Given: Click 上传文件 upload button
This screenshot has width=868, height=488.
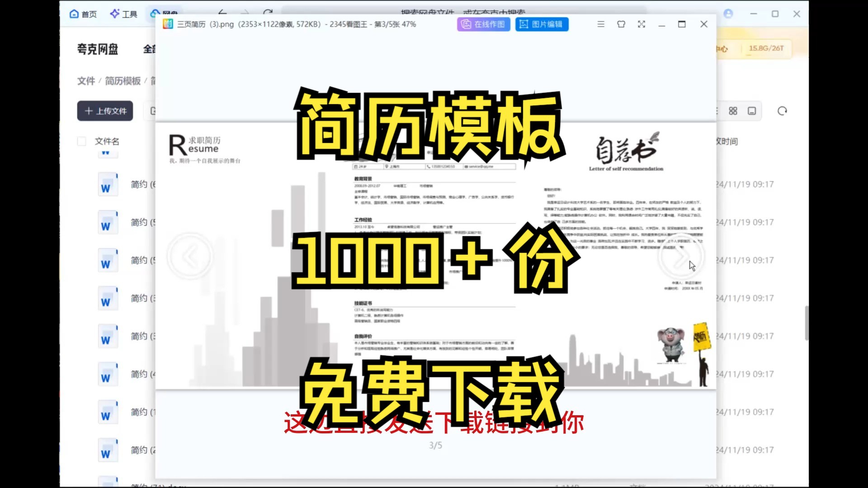Looking at the screenshot, I should (x=105, y=111).
